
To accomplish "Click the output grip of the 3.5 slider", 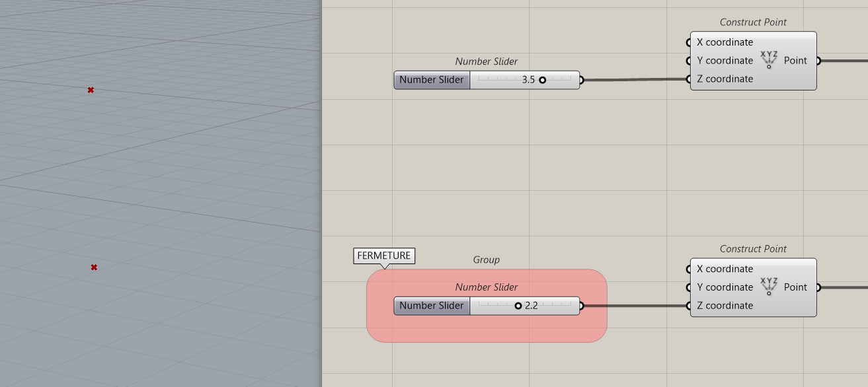I will (581, 81).
